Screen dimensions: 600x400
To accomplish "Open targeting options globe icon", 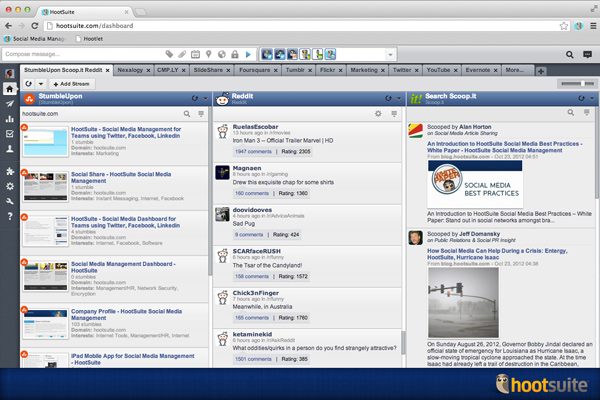I will pyautogui.click(x=222, y=54).
